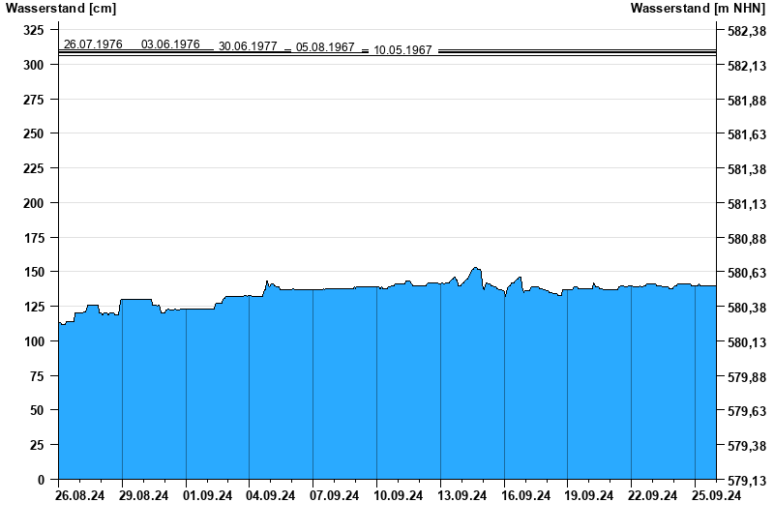
Task: Select the 13.09.24 date axis label
Action: click(461, 496)
